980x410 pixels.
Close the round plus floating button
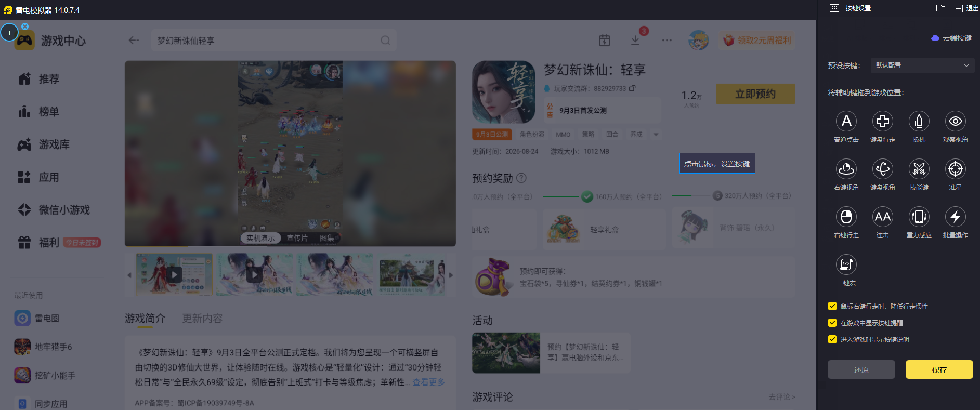pos(25,26)
